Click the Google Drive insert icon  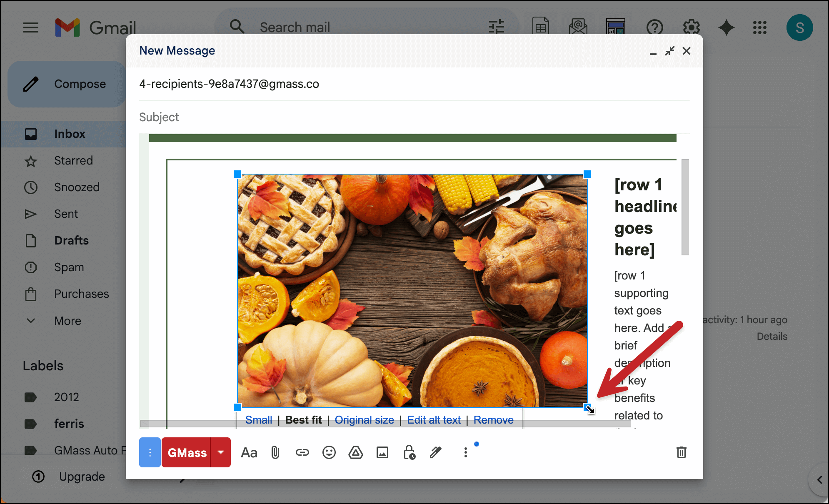click(x=355, y=452)
